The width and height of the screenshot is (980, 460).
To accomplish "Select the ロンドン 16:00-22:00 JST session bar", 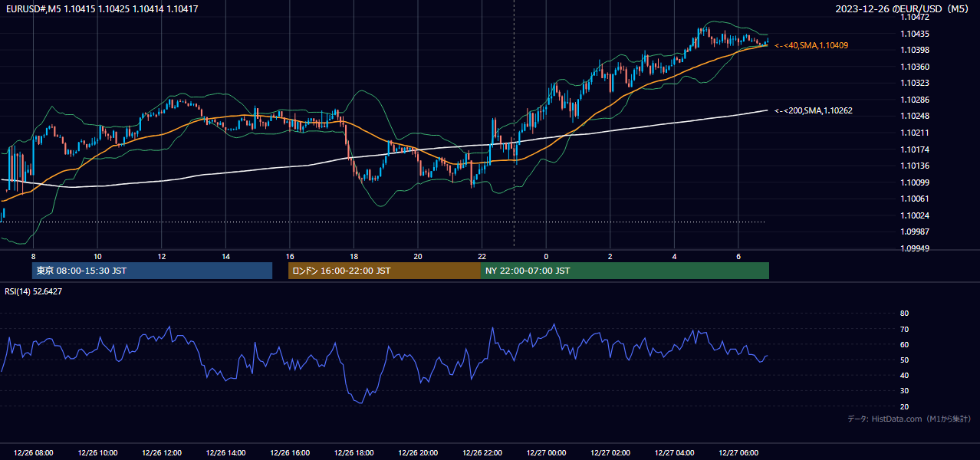I will 384,271.
